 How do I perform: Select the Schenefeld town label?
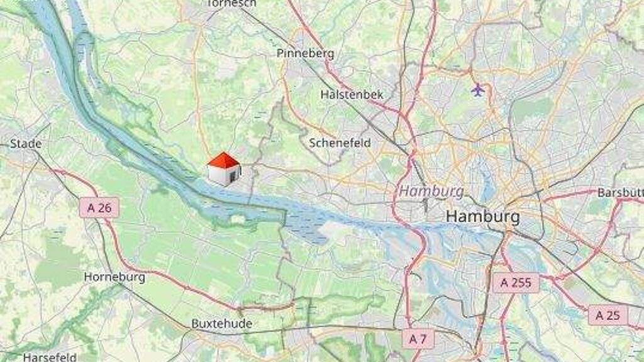click(x=340, y=143)
